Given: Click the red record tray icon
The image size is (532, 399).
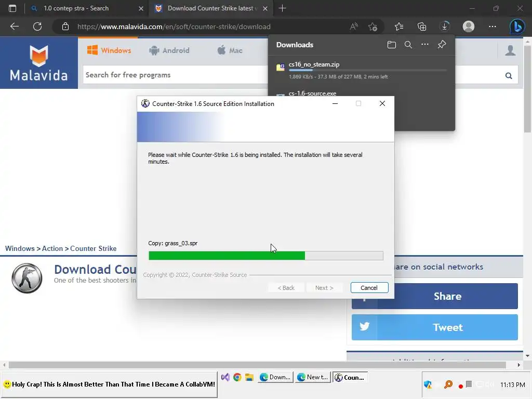Looking at the screenshot, I should click(x=460, y=386).
